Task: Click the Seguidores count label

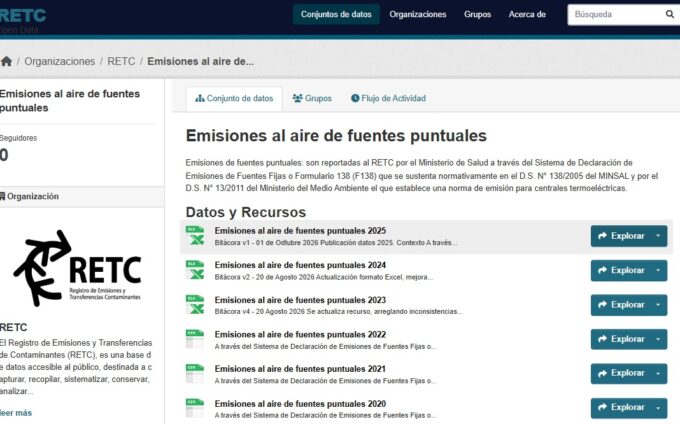Action: [18, 138]
